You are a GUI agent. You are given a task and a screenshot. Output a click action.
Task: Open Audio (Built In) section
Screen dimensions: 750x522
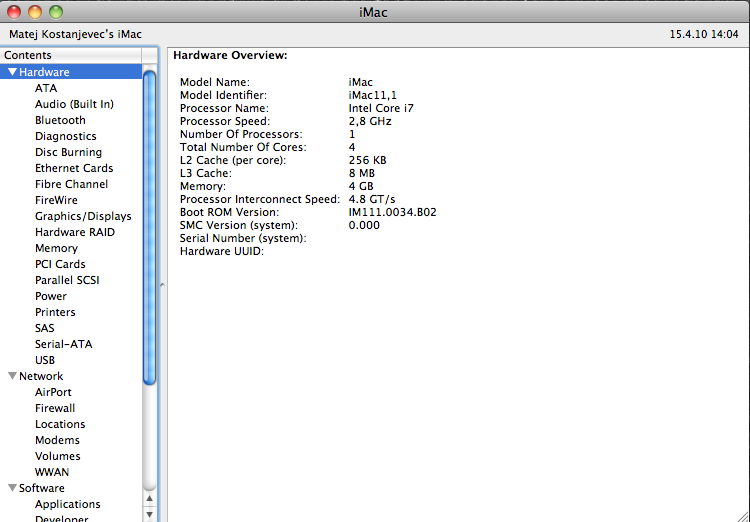74,104
